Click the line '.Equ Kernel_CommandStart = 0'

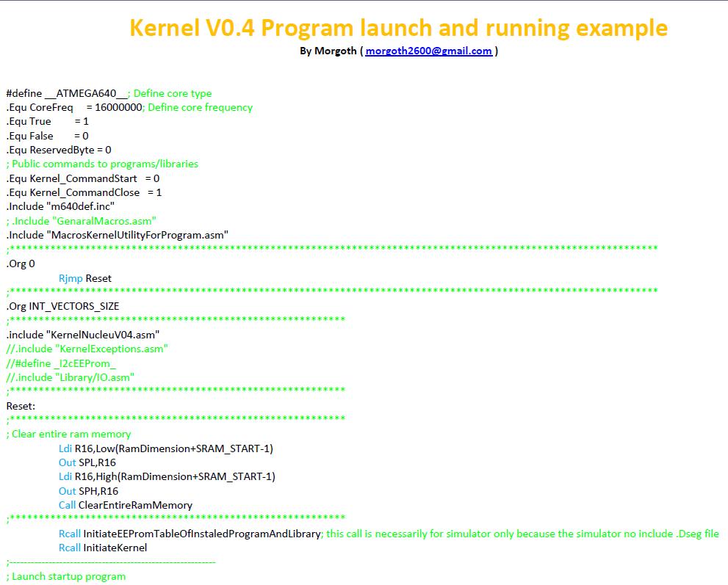83,178
